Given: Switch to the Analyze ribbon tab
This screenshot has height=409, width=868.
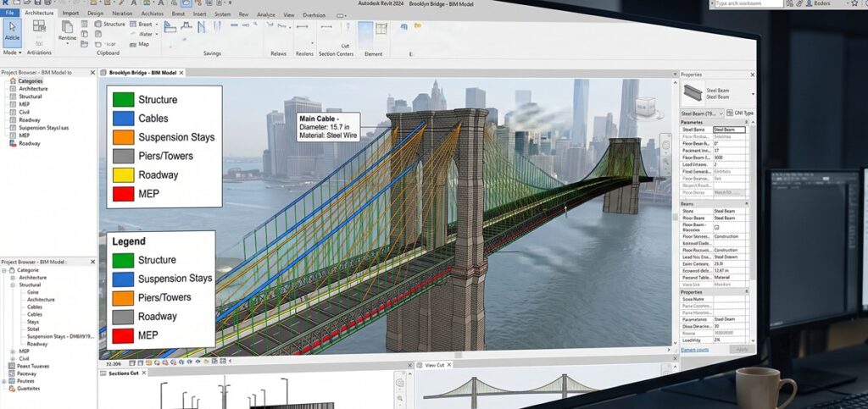Looking at the screenshot, I should pos(265,15).
